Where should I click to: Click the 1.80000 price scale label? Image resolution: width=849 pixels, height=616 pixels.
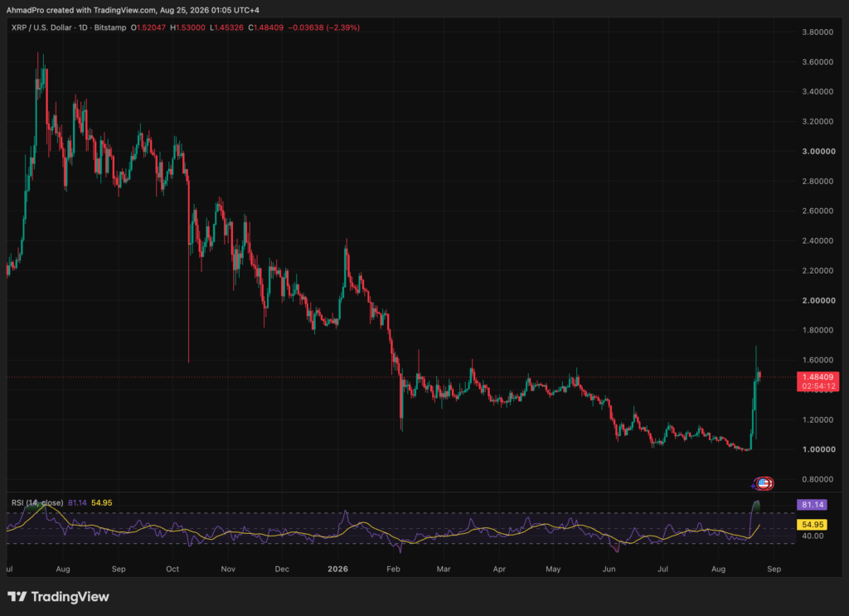[817, 330]
